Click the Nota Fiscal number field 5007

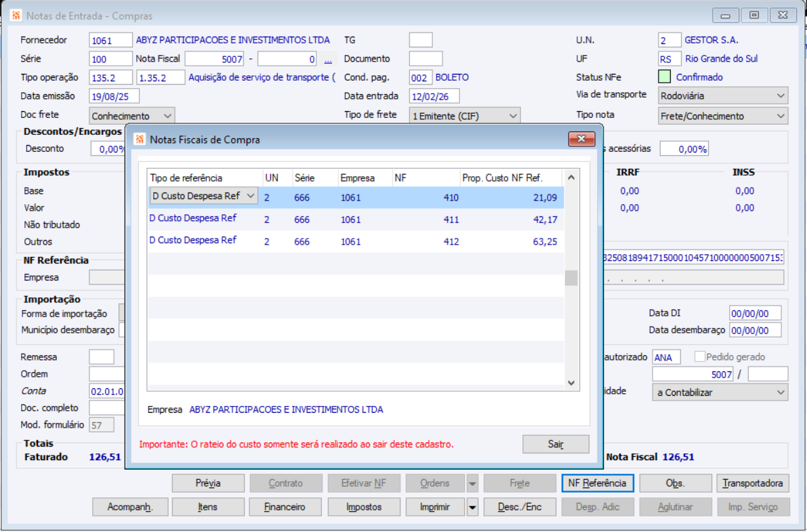click(x=215, y=59)
